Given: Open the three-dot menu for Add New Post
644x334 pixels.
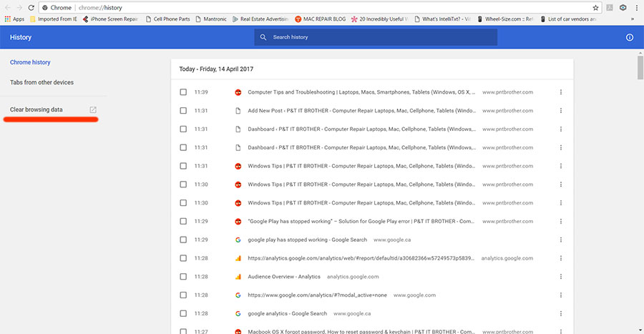Looking at the screenshot, I should (560, 110).
